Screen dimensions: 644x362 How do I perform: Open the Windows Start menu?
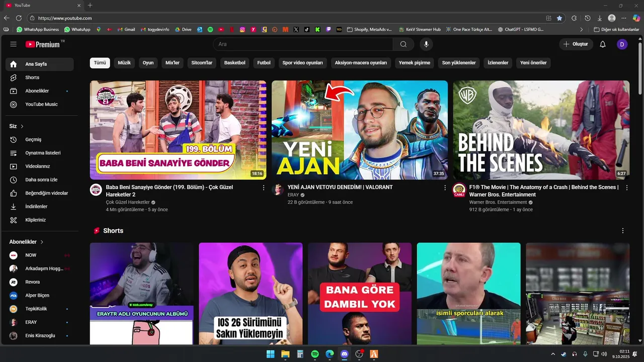270,354
